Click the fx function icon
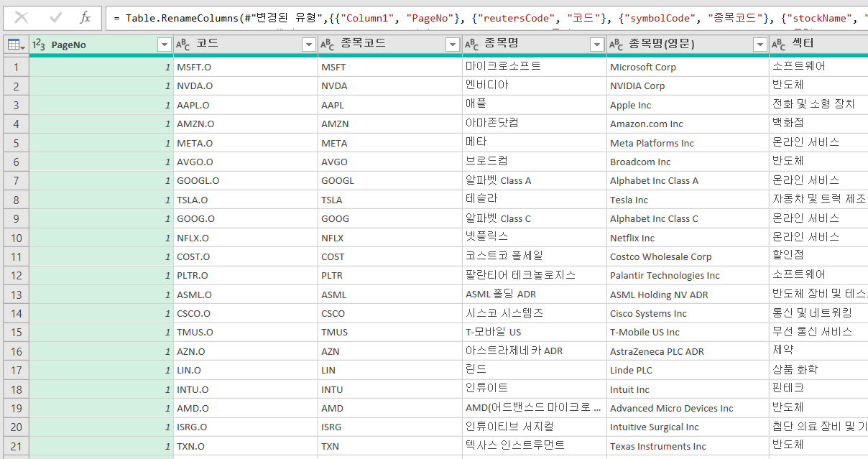The height and width of the screenshot is (459, 868). coord(85,18)
